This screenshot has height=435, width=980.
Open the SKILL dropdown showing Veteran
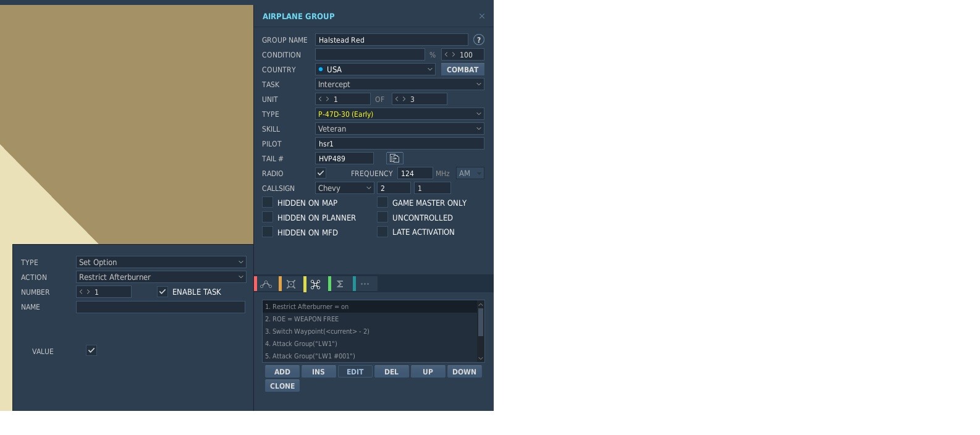click(x=399, y=129)
